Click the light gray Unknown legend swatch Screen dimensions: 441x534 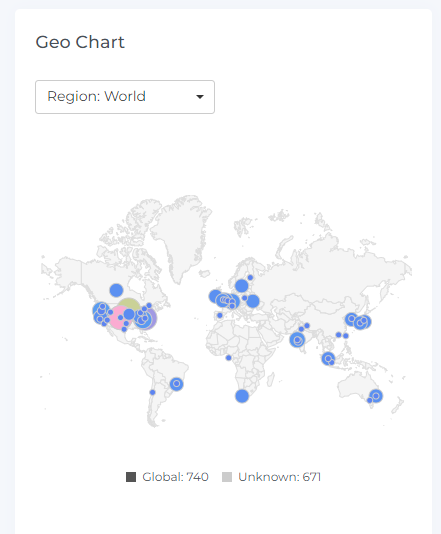click(x=227, y=477)
